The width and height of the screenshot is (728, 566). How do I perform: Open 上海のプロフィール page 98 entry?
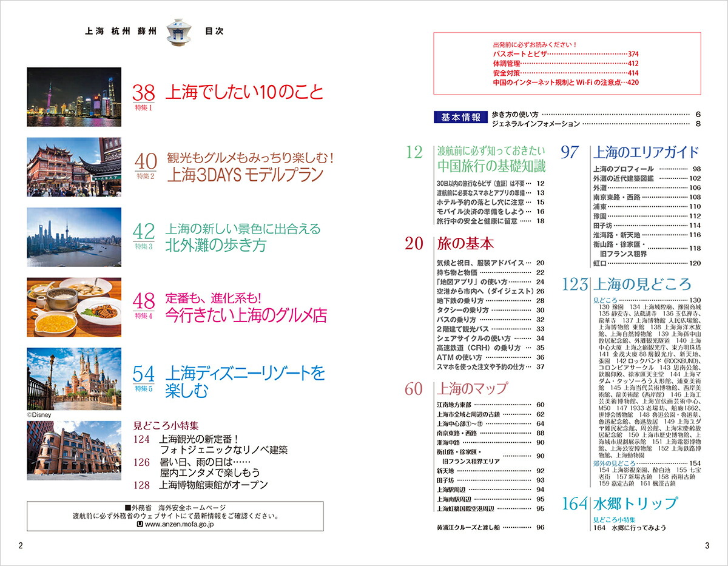coord(647,169)
